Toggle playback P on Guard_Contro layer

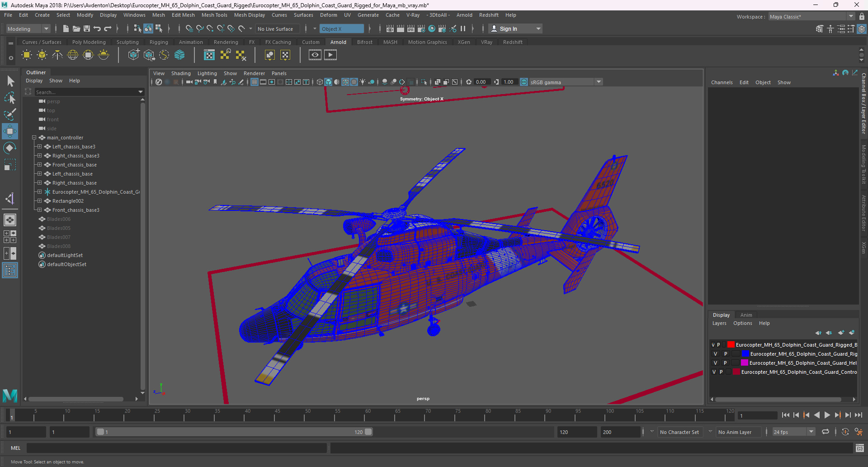tap(721, 372)
